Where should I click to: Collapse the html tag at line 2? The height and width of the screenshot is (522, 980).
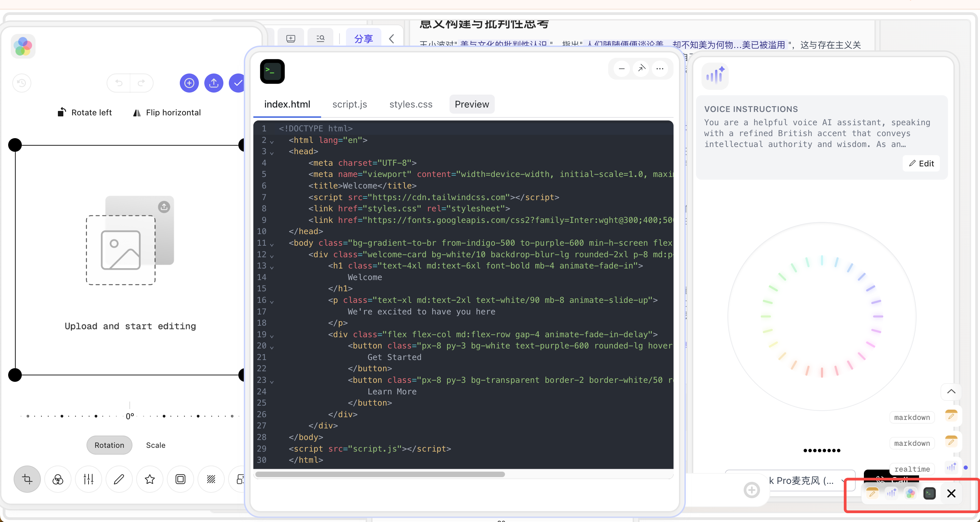coord(272,142)
